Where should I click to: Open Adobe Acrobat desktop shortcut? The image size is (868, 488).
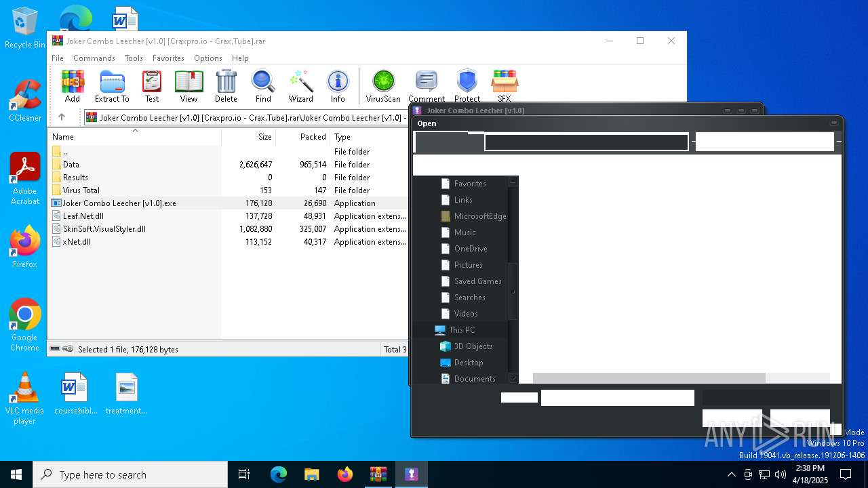click(x=24, y=179)
